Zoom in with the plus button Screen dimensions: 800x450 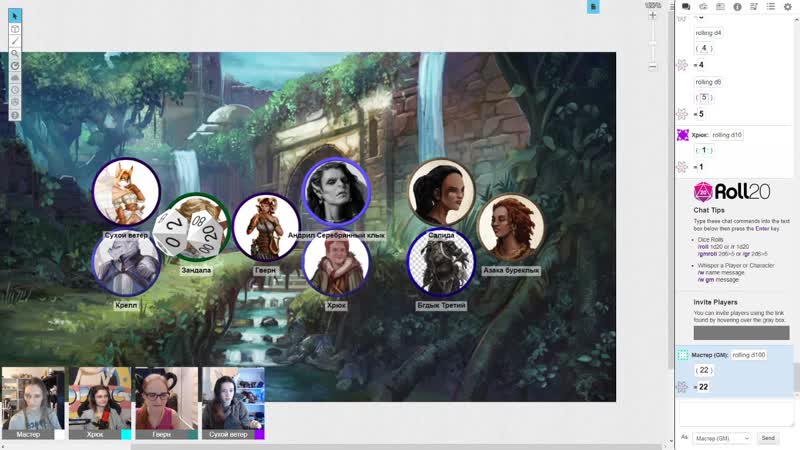click(653, 16)
